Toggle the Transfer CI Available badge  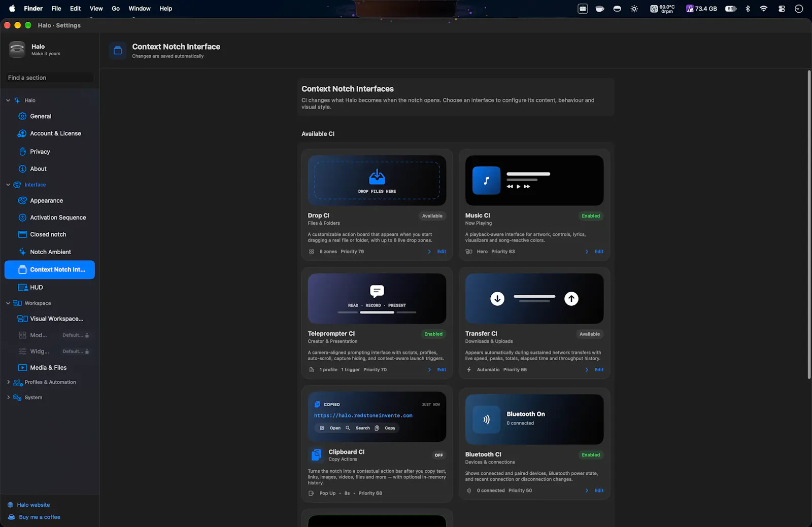coord(590,334)
